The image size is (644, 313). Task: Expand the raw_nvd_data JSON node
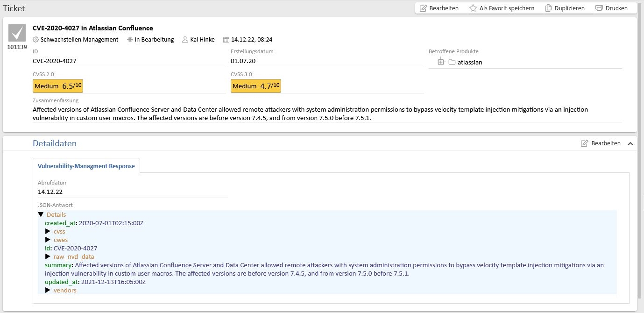point(48,257)
